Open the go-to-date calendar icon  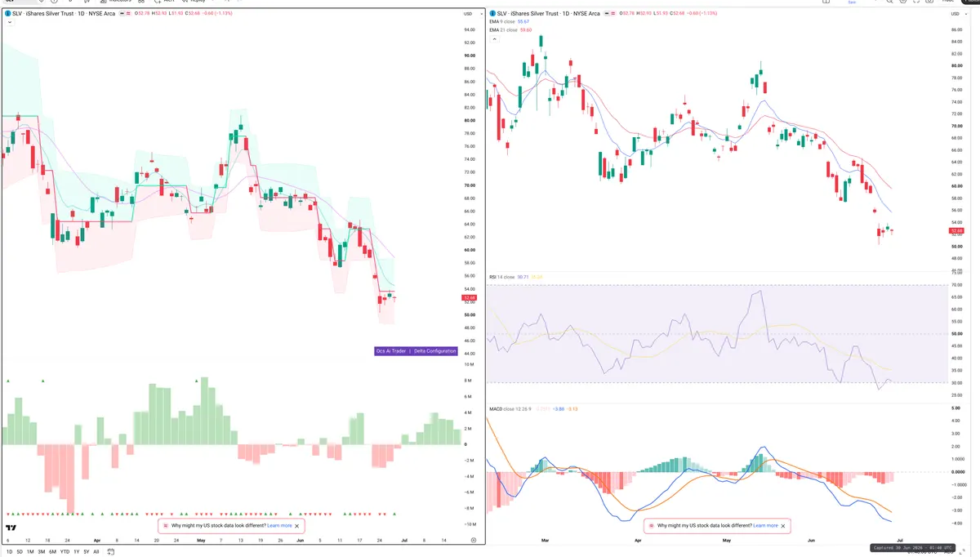pos(109,552)
